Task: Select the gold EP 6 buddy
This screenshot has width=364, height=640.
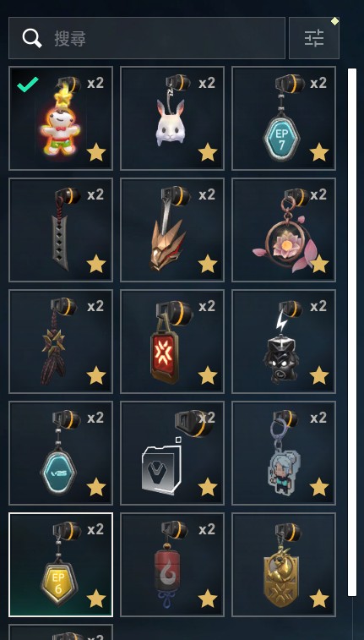Action: tap(61, 565)
